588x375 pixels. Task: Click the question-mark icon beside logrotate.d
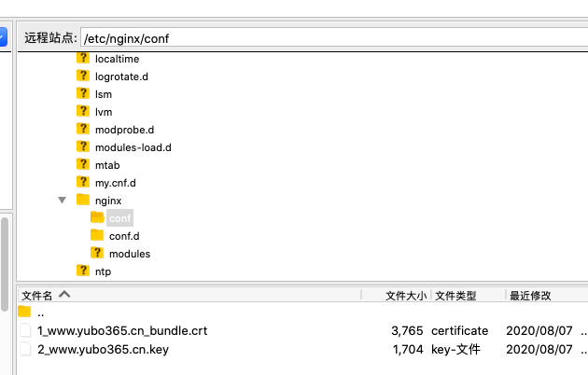point(83,76)
